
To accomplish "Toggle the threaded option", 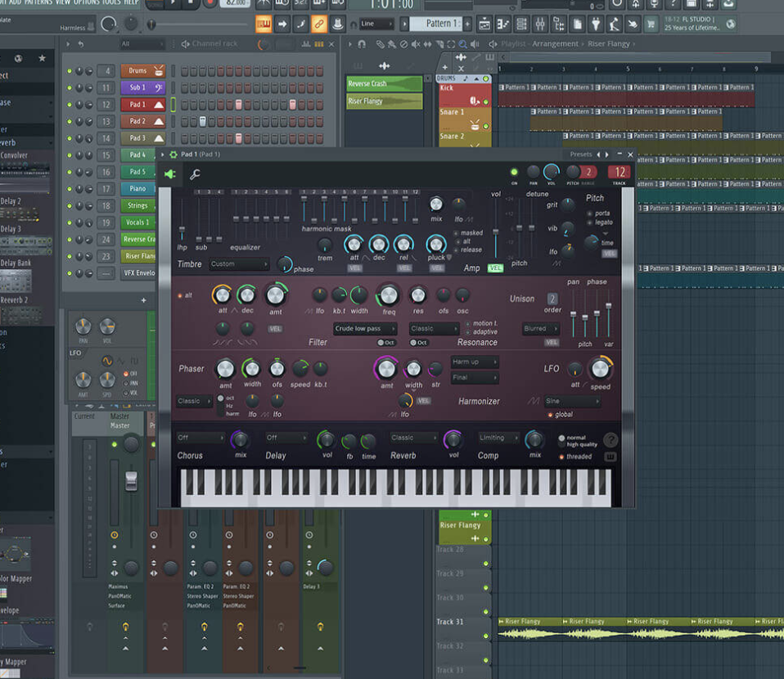I will pos(561,456).
